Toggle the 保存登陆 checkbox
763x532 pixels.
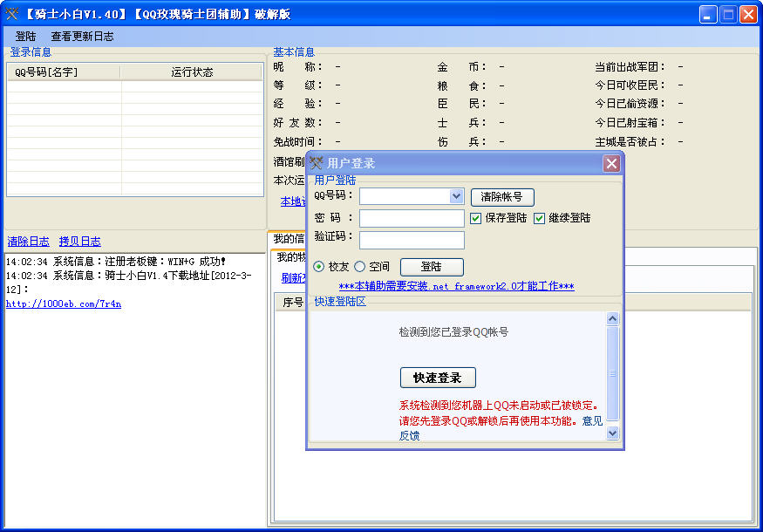point(475,218)
